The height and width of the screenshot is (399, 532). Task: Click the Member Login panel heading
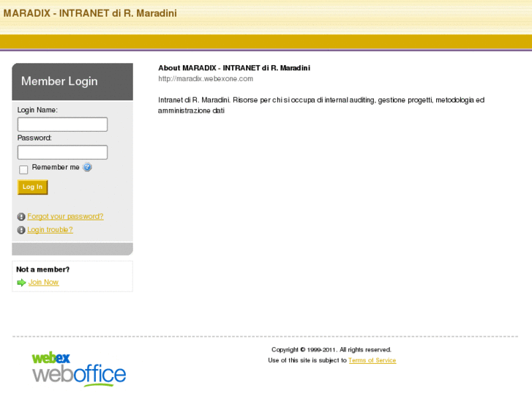click(x=59, y=81)
